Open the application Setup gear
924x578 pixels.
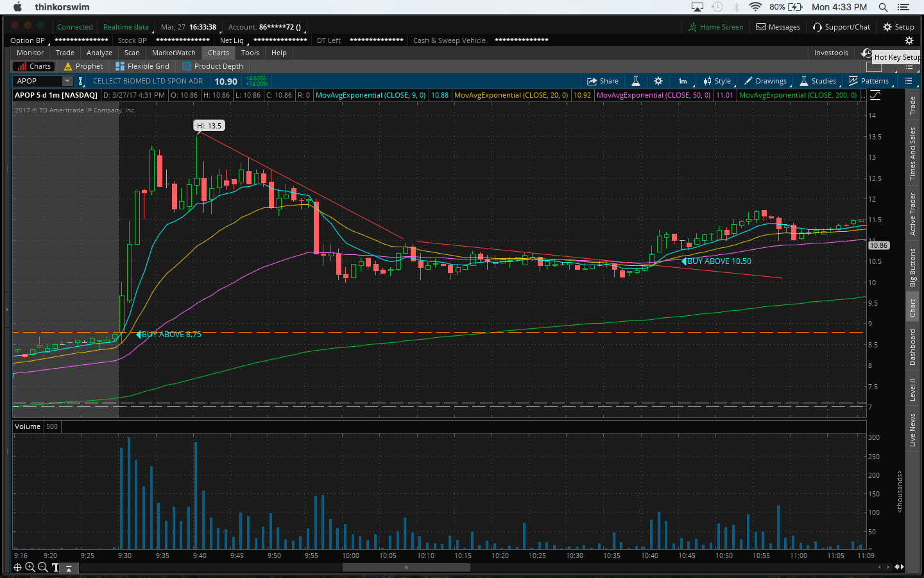(x=898, y=27)
